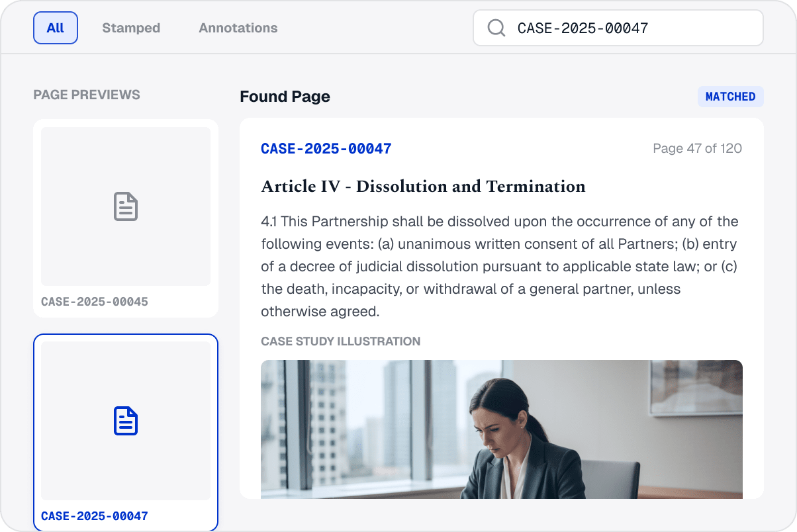Click the CASE STUDY ILLUSTRATION caption
797x532 pixels.
(341, 341)
